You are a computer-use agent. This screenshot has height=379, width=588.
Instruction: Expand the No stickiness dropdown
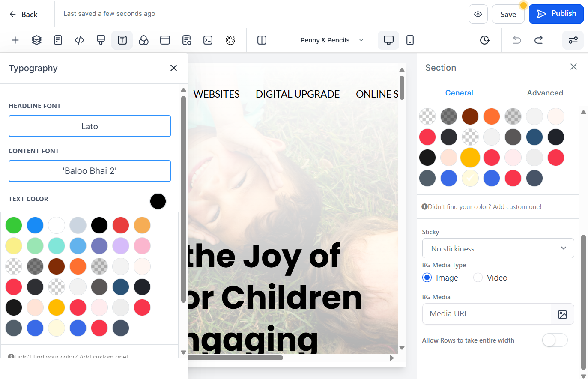click(x=498, y=248)
